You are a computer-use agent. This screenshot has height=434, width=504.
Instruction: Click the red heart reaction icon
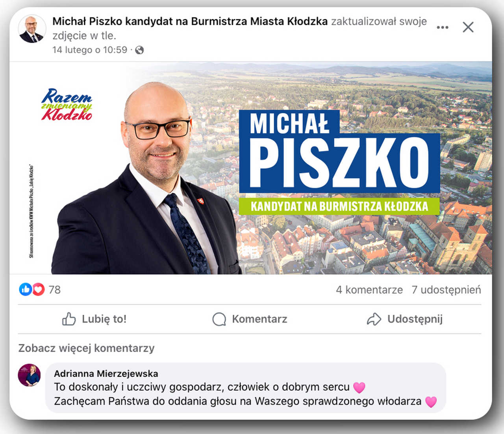pos(38,290)
